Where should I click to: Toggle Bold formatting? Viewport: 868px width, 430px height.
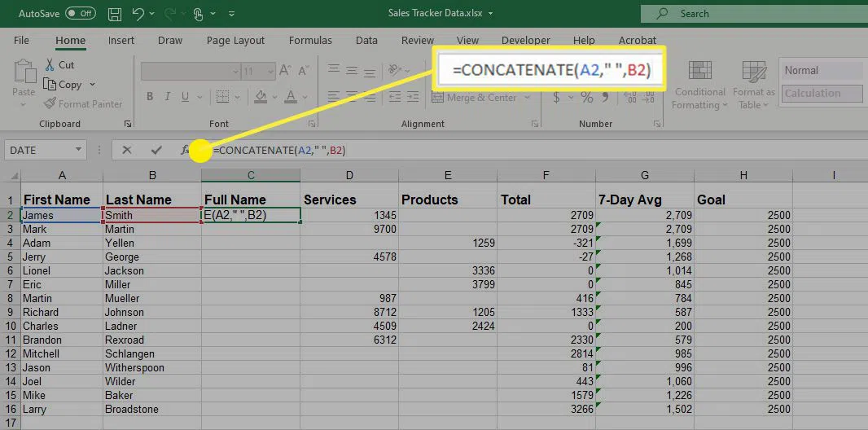coord(150,97)
